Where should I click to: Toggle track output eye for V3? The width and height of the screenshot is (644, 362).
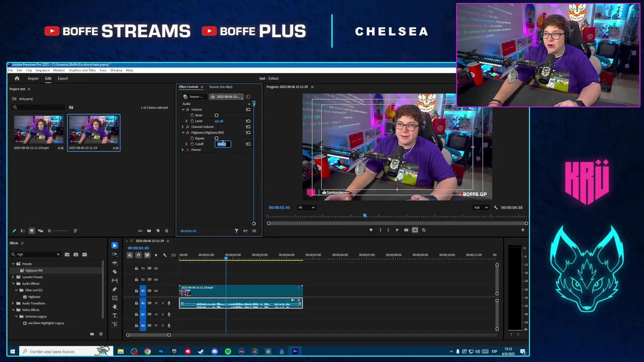tap(155, 268)
